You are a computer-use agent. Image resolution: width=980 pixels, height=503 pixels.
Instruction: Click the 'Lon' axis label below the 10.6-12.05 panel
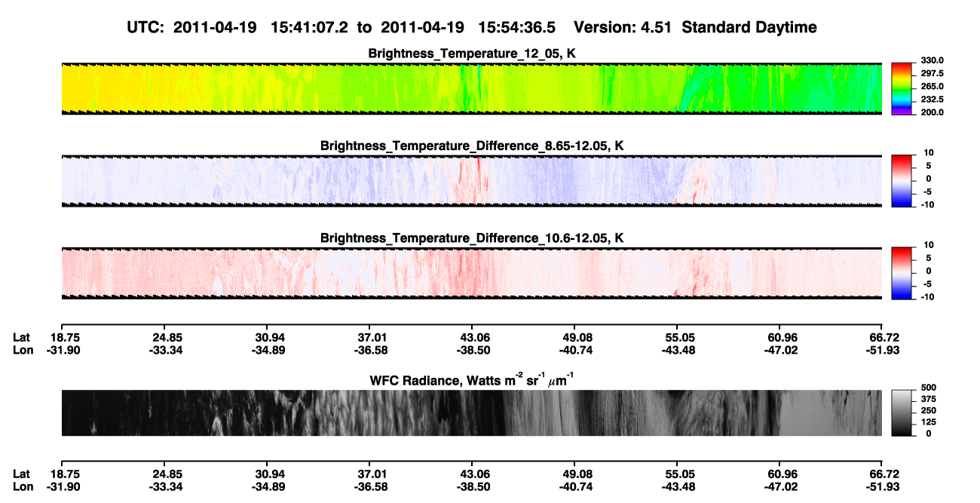click(x=23, y=350)
